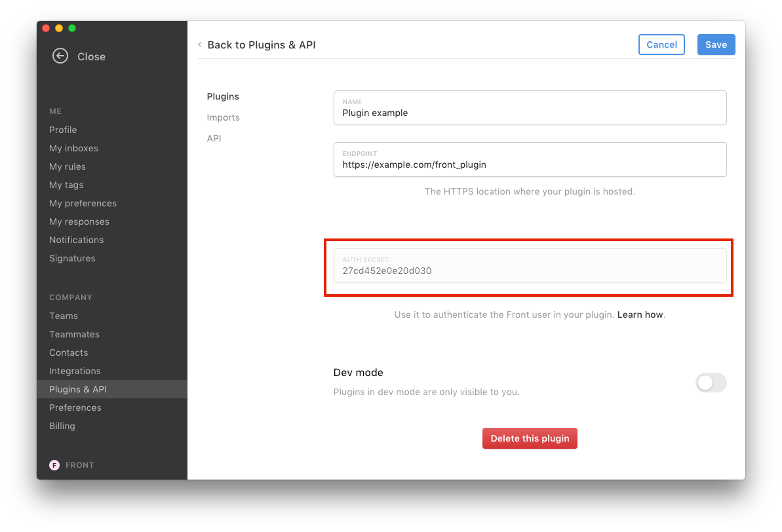Click Delete this plugin button
This screenshot has height=532, width=782.
click(x=530, y=438)
